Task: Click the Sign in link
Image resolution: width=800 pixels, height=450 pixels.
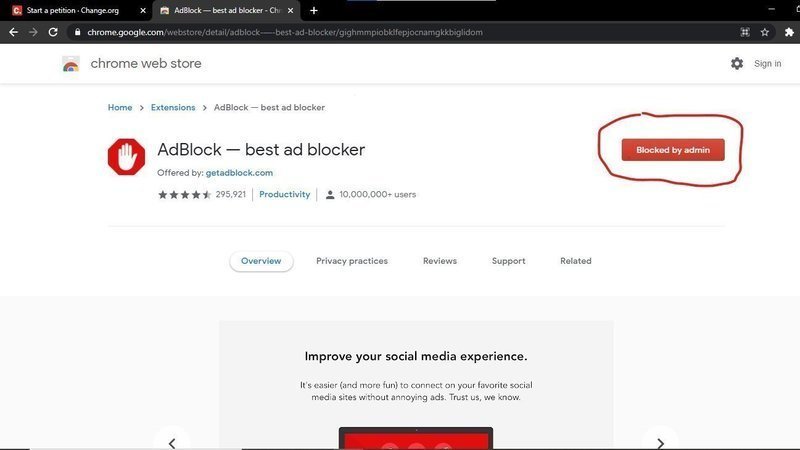Action: click(768, 64)
